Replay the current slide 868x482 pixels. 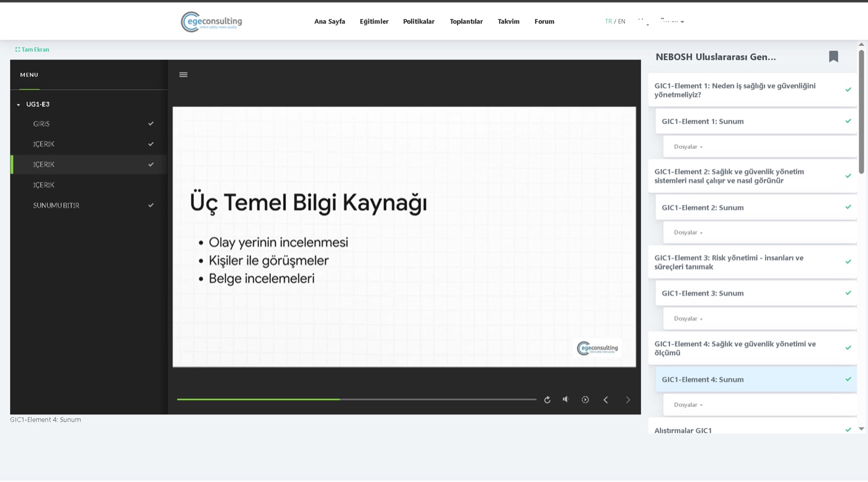[547, 399]
